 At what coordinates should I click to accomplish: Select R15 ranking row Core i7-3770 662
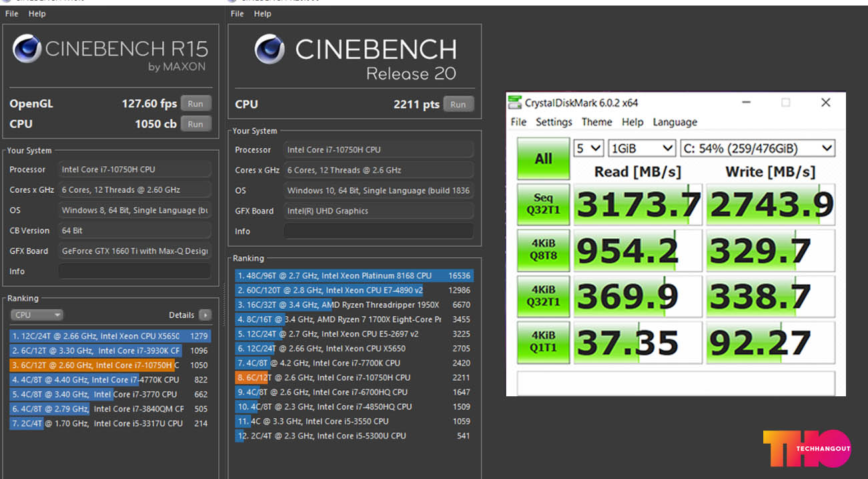click(x=110, y=394)
